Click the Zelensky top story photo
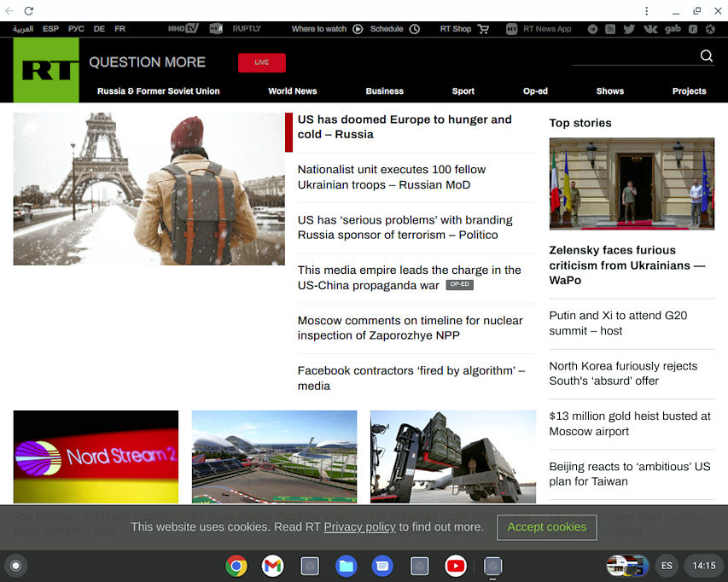728x582 pixels. click(x=632, y=183)
